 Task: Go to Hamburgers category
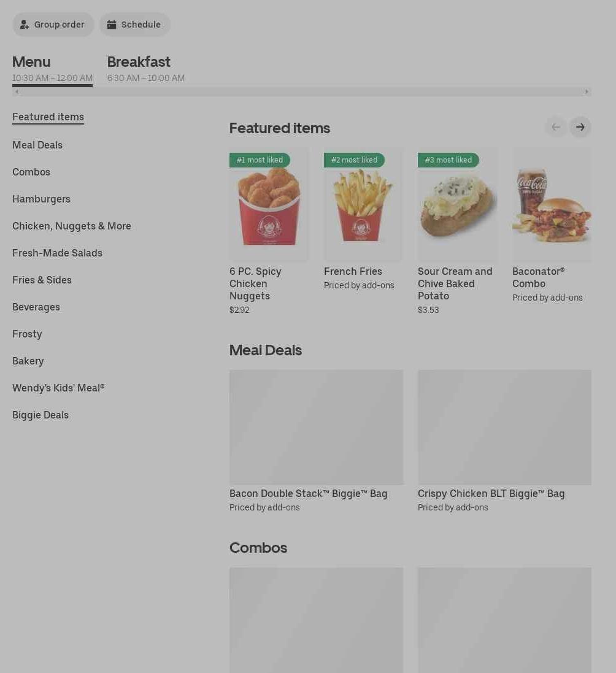point(41,199)
